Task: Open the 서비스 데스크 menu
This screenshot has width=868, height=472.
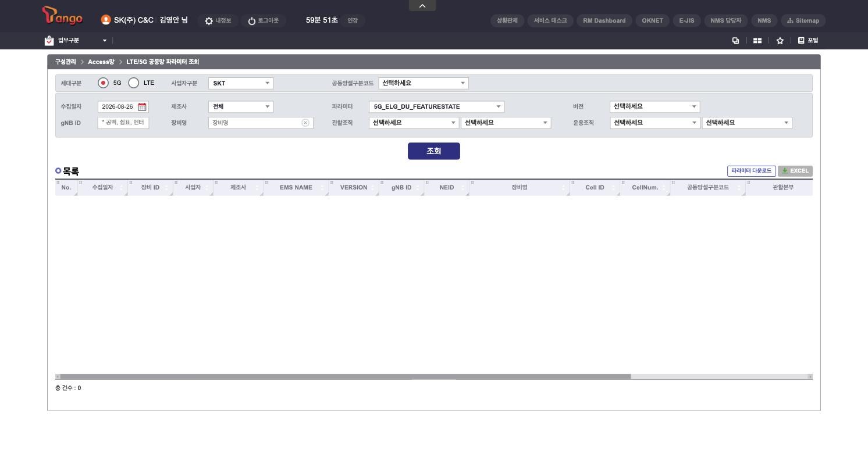Action: click(550, 21)
